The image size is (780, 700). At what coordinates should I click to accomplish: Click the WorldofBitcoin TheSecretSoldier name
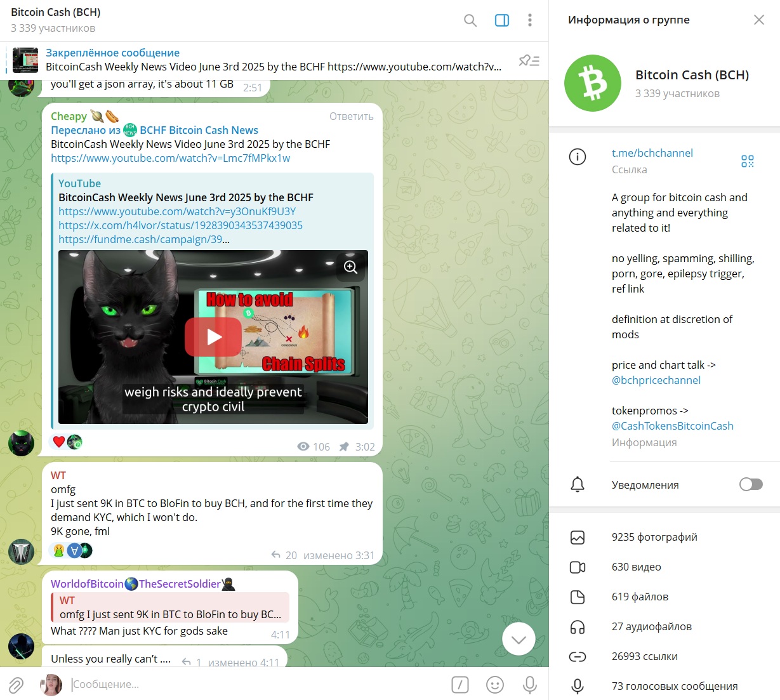coord(143,584)
